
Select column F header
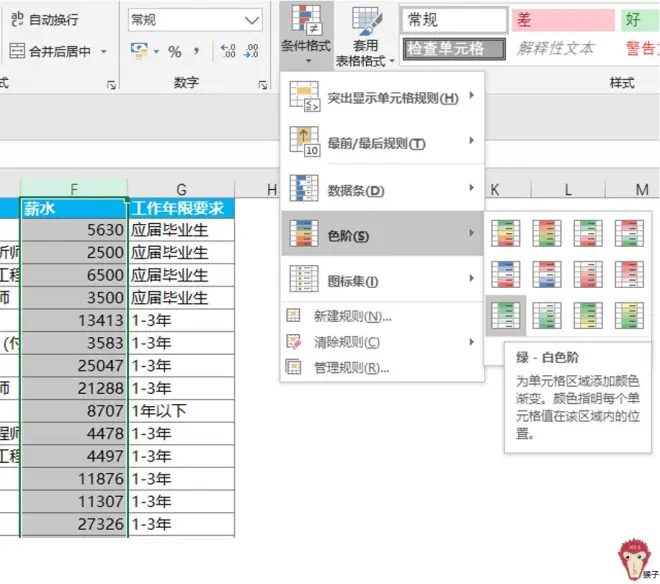point(74,189)
